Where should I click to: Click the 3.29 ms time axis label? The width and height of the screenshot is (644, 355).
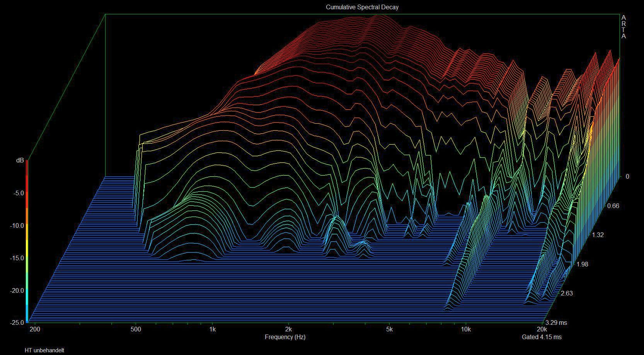[x=557, y=323]
